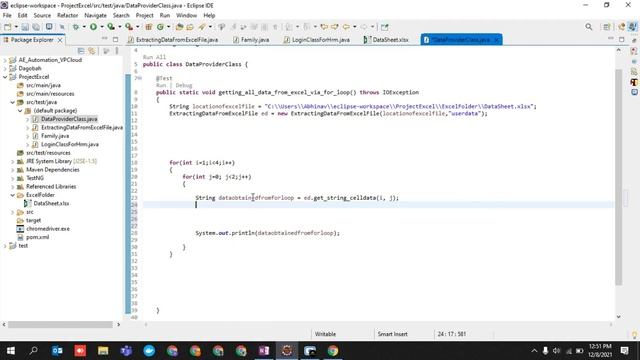
Task: Open the Run dropdown arrow
Action: (102, 27)
